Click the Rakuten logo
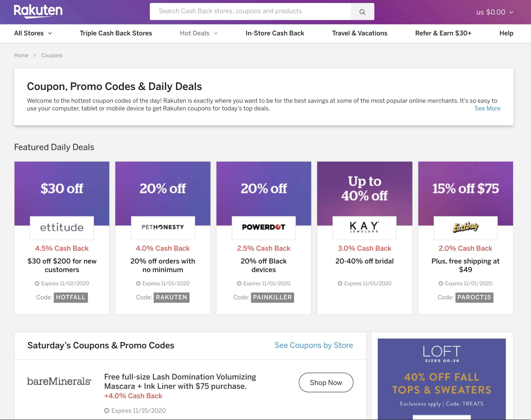The width and height of the screenshot is (531, 420). [x=38, y=11]
